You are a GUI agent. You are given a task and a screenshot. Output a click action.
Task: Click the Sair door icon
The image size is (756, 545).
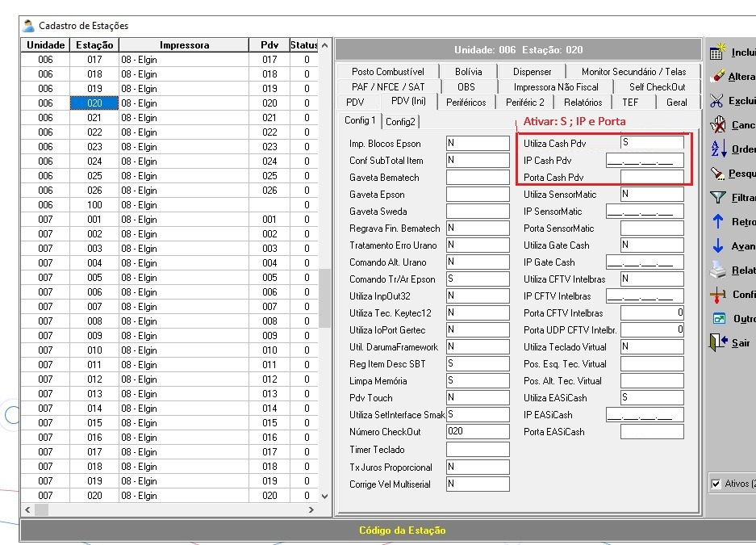pyautogui.click(x=718, y=343)
